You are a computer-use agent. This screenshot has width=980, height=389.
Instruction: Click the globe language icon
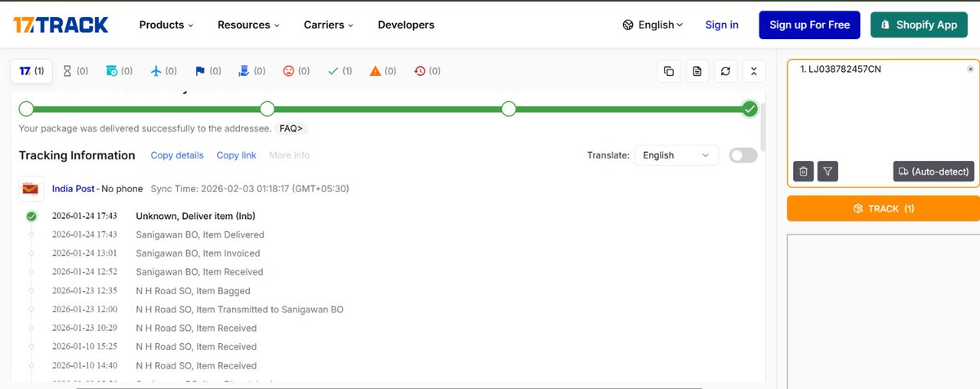(628, 25)
